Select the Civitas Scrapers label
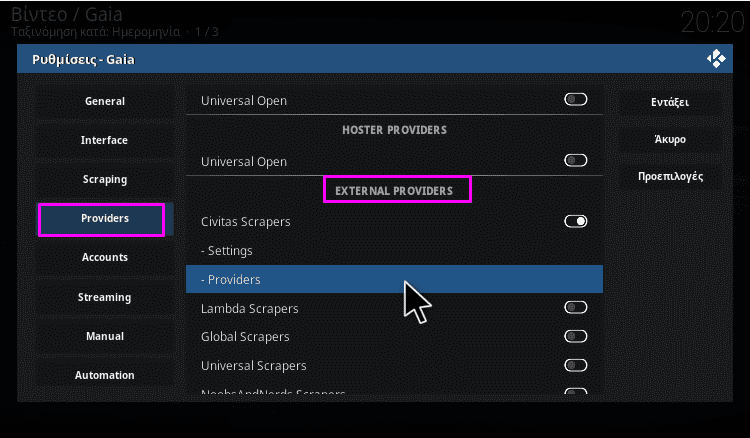This screenshot has width=750, height=438. point(245,222)
